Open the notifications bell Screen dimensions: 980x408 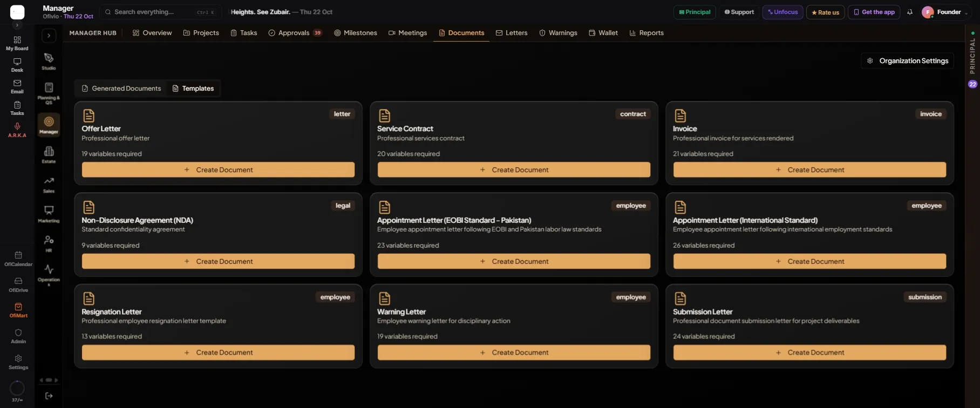[x=910, y=12]
